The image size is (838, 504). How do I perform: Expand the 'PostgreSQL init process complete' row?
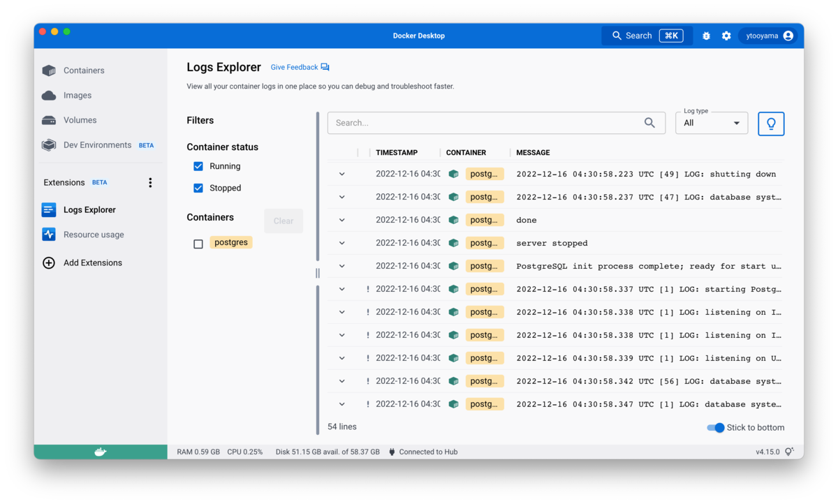342,267
